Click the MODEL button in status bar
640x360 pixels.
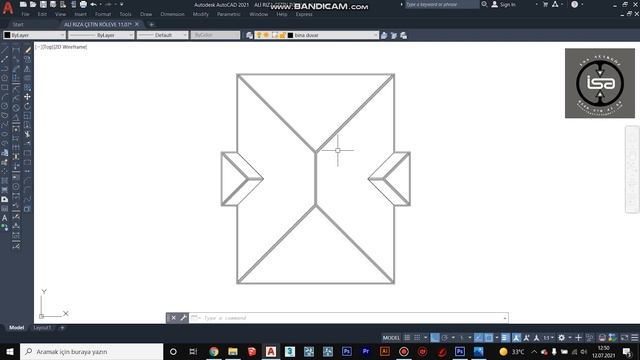391,338
